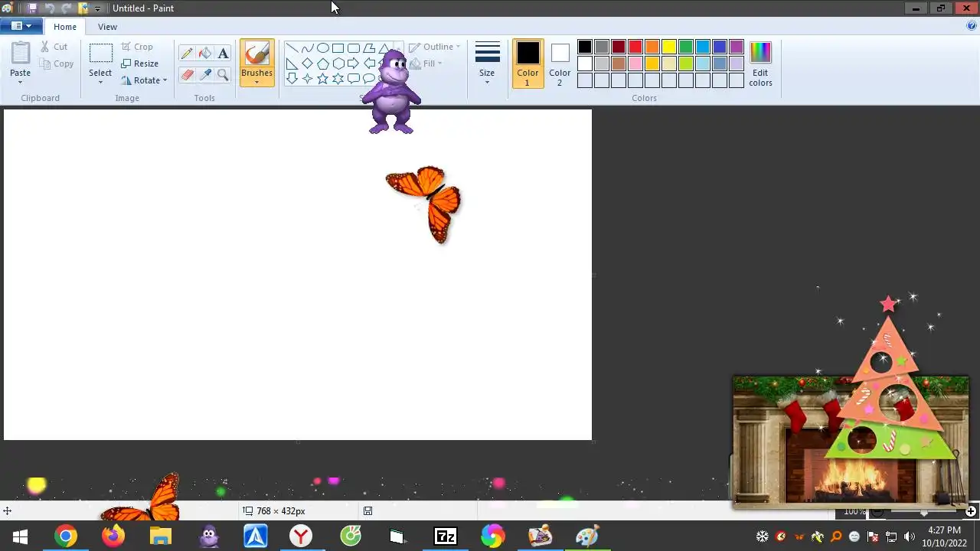Choose the Rounded rectangle shape
This screenshot has width=980, height=551.
[x=353, y=47]
